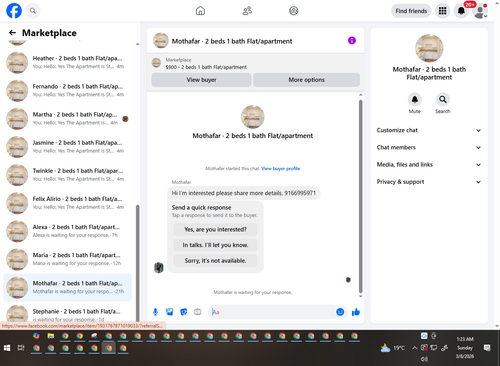Record a voice clip microphone icon
Image resolution: width=500 pixels, height=366 pixels.
pos(155,312)
